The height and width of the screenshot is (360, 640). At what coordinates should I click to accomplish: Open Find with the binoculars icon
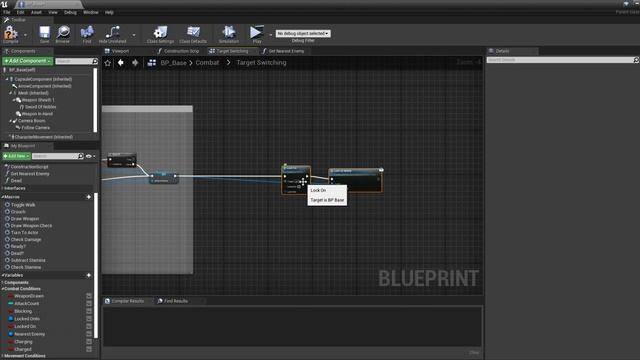click(87, 33)
